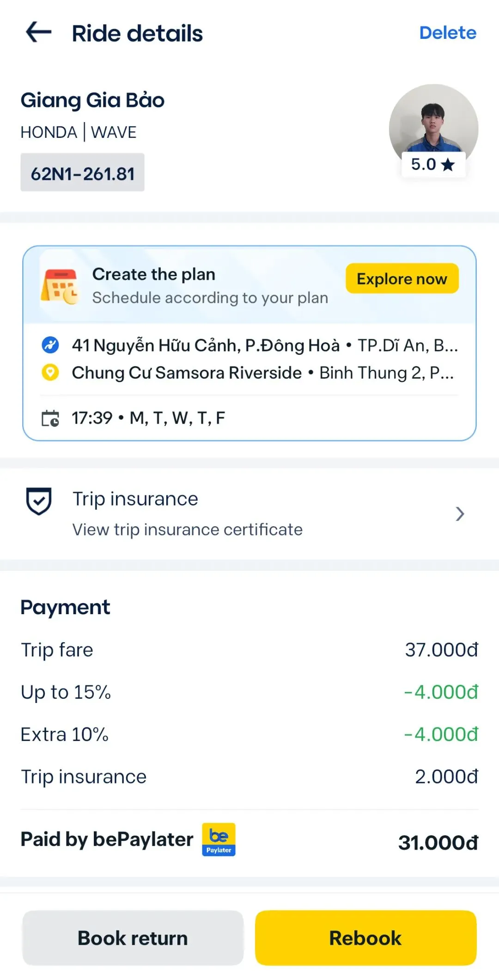The height and width of the screenshot is (980, 499).
Task: Tap the license plate 62N1-261.81
Action: click(x=83, y=173)
